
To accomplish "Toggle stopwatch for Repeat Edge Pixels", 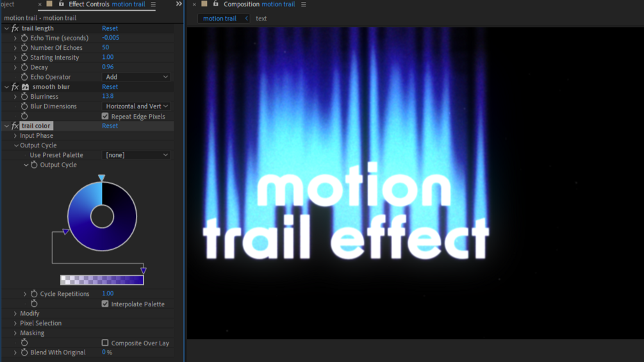I will (x=24, y=116).
